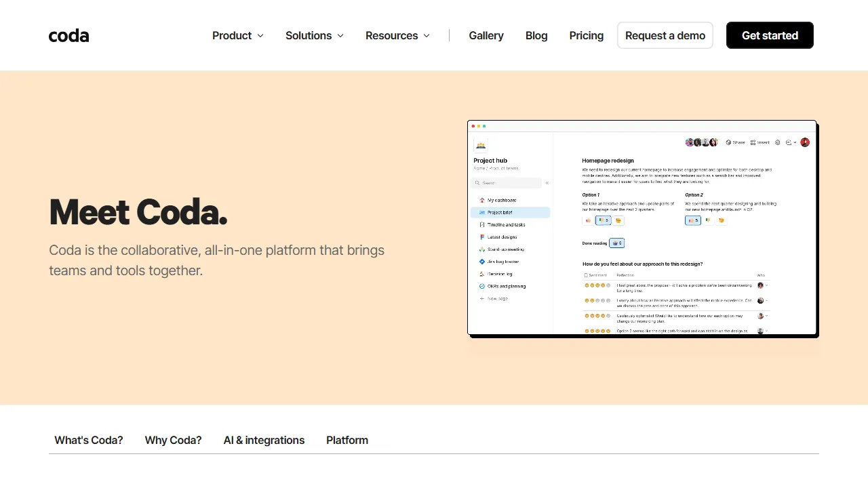Click the red user avatar in preview

(x=805, y=142)
